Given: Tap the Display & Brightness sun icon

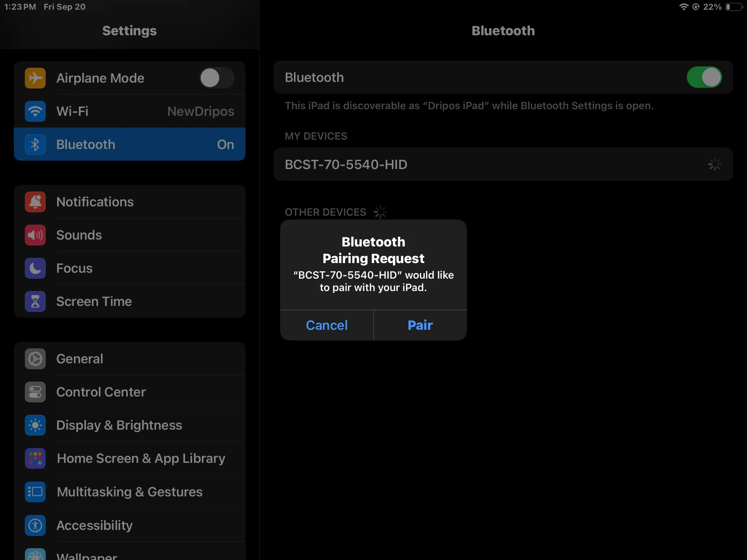Looking at the screenshot, I should tap(35, 425).
